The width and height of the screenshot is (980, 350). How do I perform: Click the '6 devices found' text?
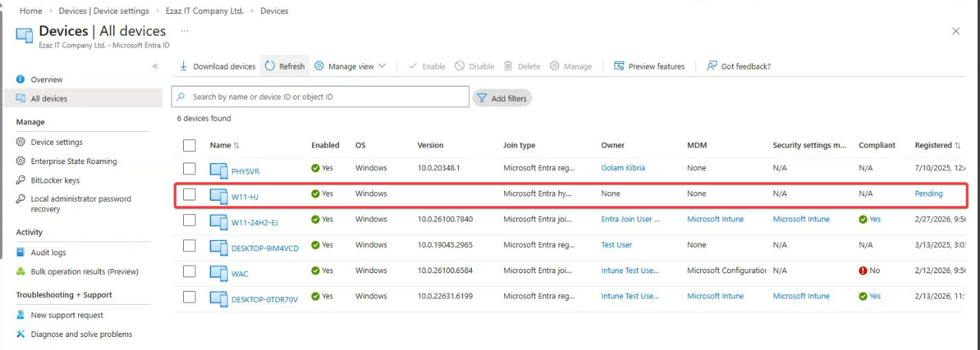tap(204, 119)
